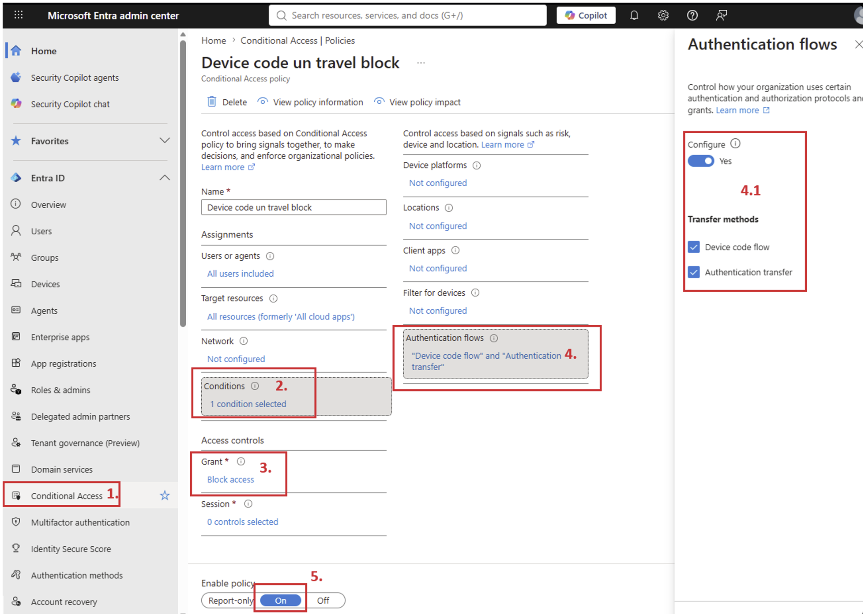Click the Home breadcrumb link
Image resolution: width=865 pixels, height=616 pixels.
[x=214, y=41]
